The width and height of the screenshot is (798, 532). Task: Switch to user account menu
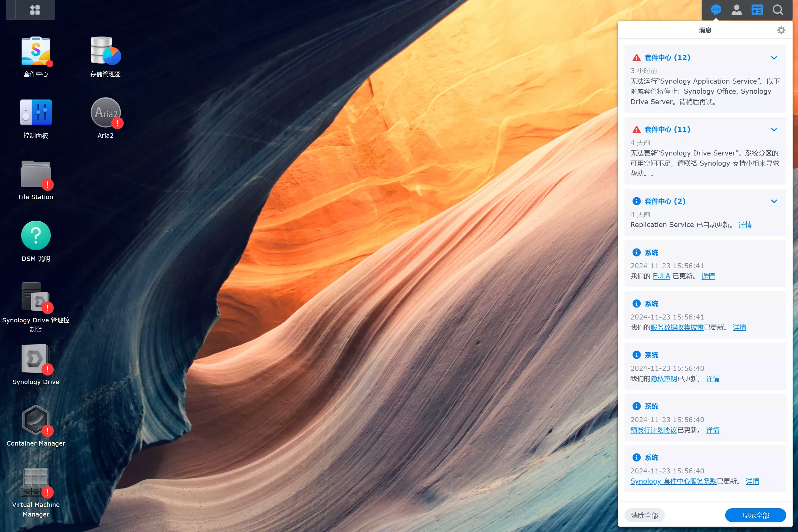tap(737, 10)
